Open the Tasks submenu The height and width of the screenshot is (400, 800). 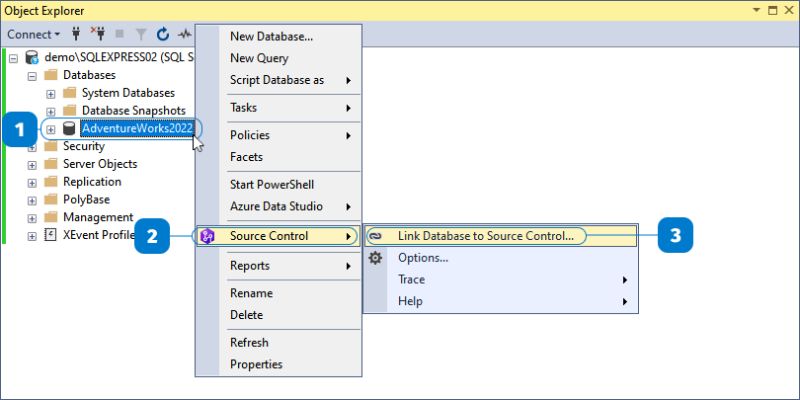tap(279, 108)
